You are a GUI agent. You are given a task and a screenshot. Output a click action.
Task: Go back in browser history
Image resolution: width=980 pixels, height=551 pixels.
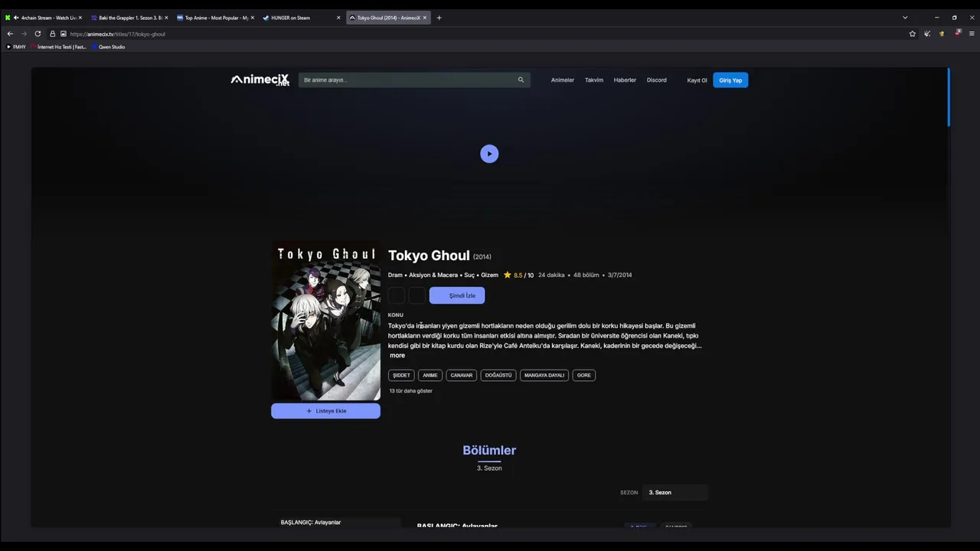coord(10,34)
